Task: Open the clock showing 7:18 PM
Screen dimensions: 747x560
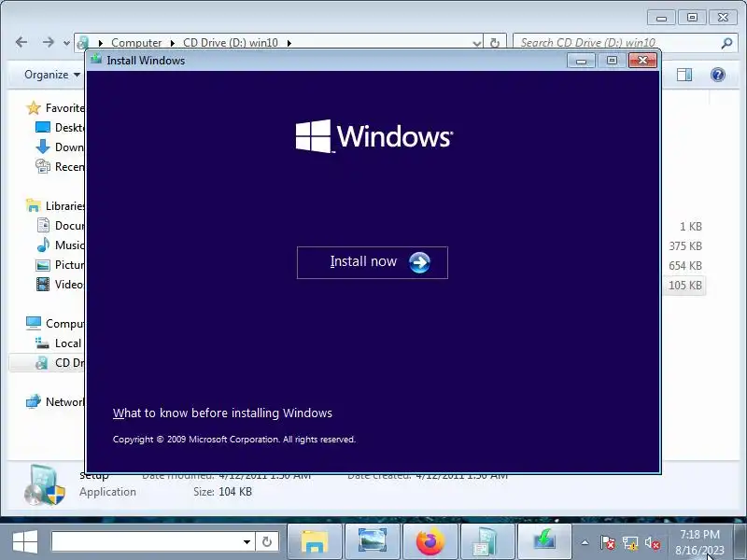Action: pos(699,542)
